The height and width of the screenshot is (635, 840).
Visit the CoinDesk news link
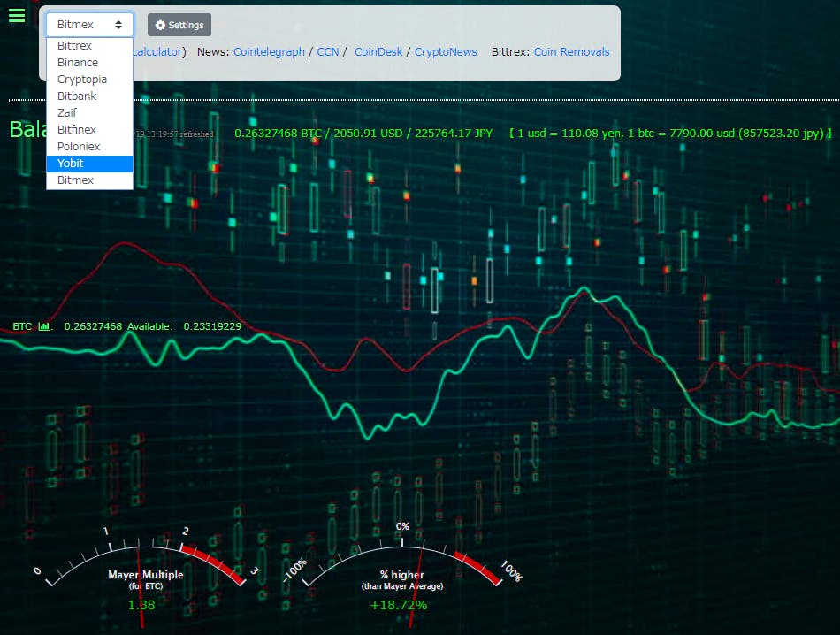point(378,52)
